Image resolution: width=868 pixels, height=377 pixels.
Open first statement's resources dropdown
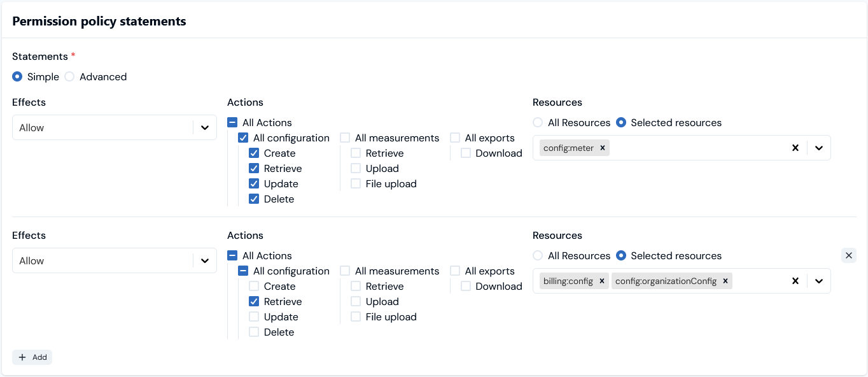[x=819, y=148]
